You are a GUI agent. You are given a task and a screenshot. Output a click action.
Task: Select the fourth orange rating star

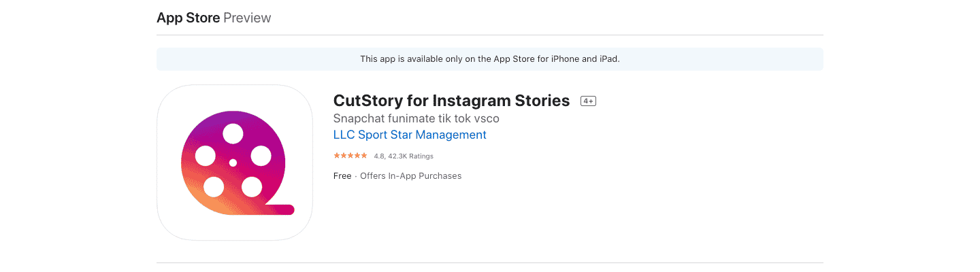pyautogui.click(x=357, y=156)
